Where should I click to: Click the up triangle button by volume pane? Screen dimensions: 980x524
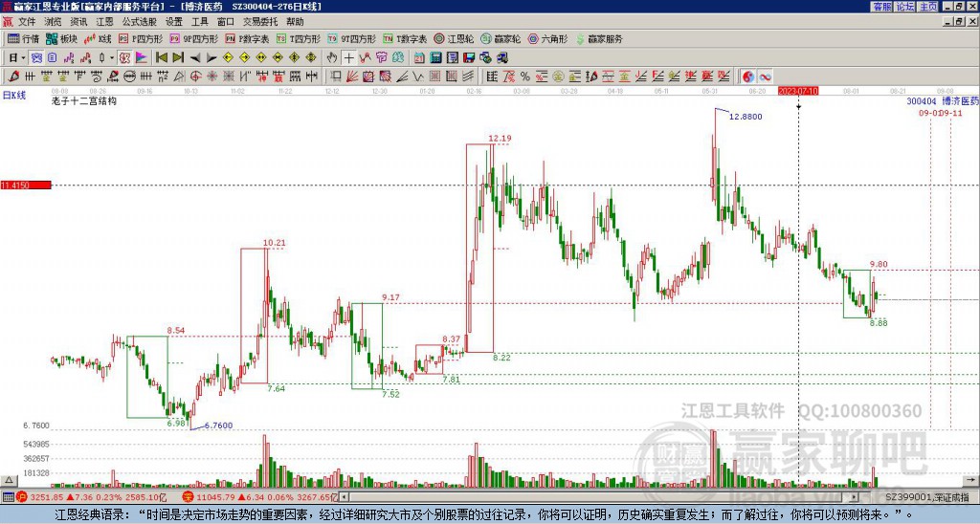coord(8,480)
